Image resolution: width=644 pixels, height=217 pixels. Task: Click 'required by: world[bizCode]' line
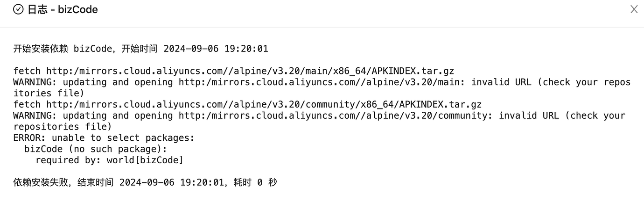tap(109, 160)
